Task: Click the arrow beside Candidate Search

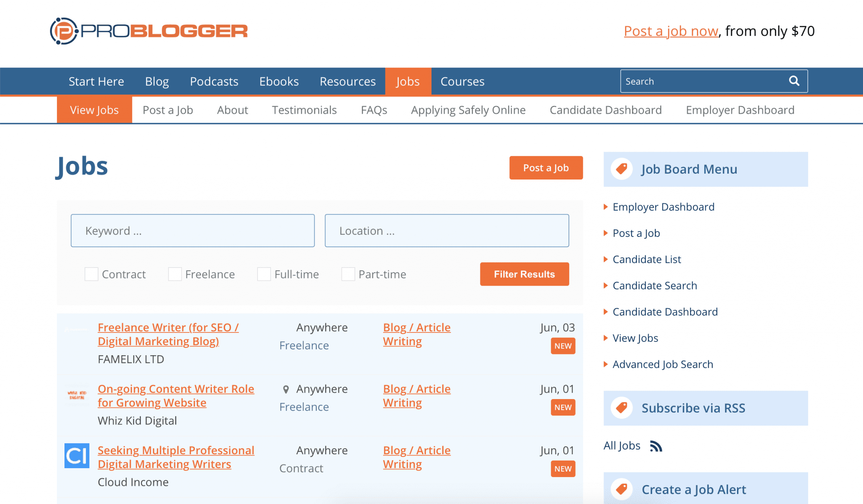Action: click(606, 286)
